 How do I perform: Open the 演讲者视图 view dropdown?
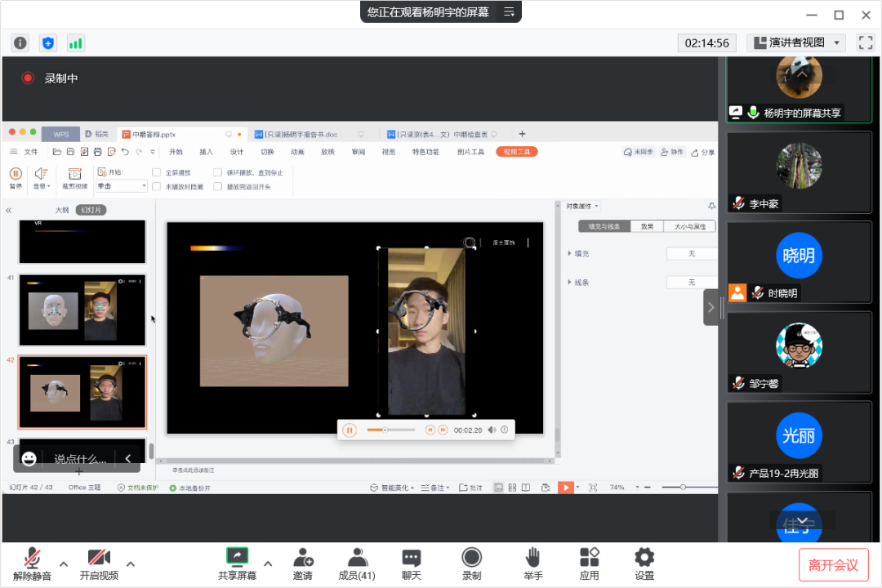pyautogui.click(x=796, y=42)
